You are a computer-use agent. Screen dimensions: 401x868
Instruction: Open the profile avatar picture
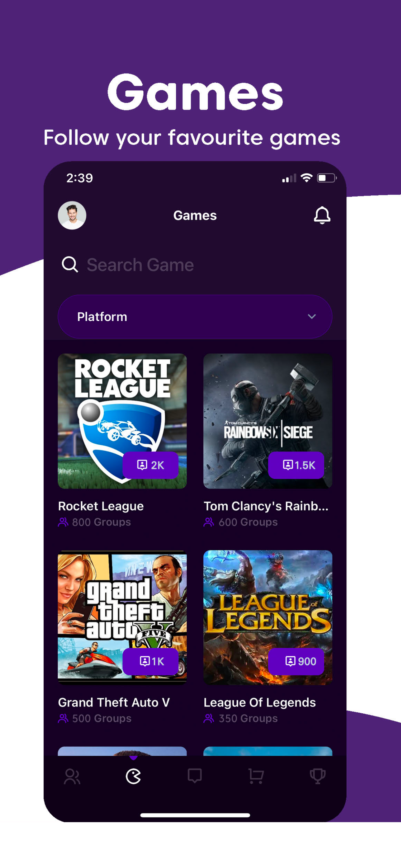(x=72, y=215)
